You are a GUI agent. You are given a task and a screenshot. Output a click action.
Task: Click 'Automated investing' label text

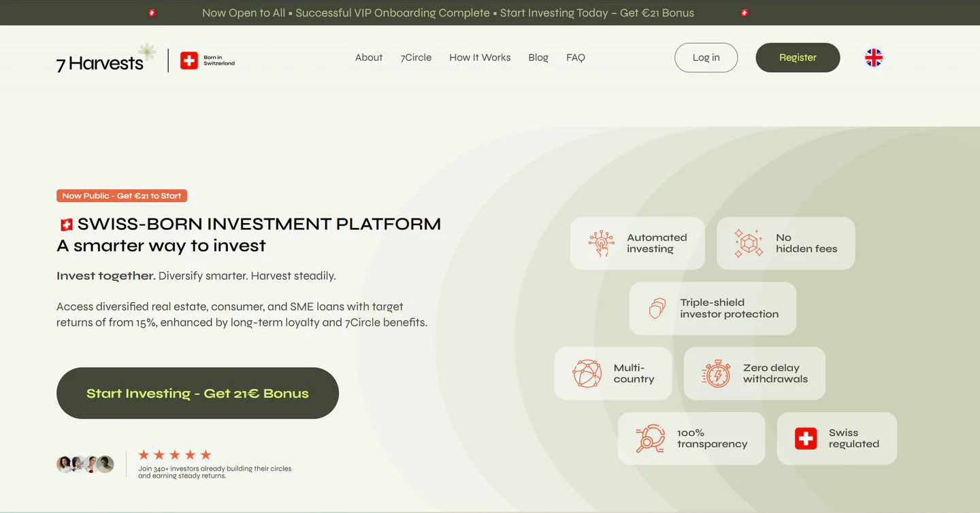(x=657, y=244)
